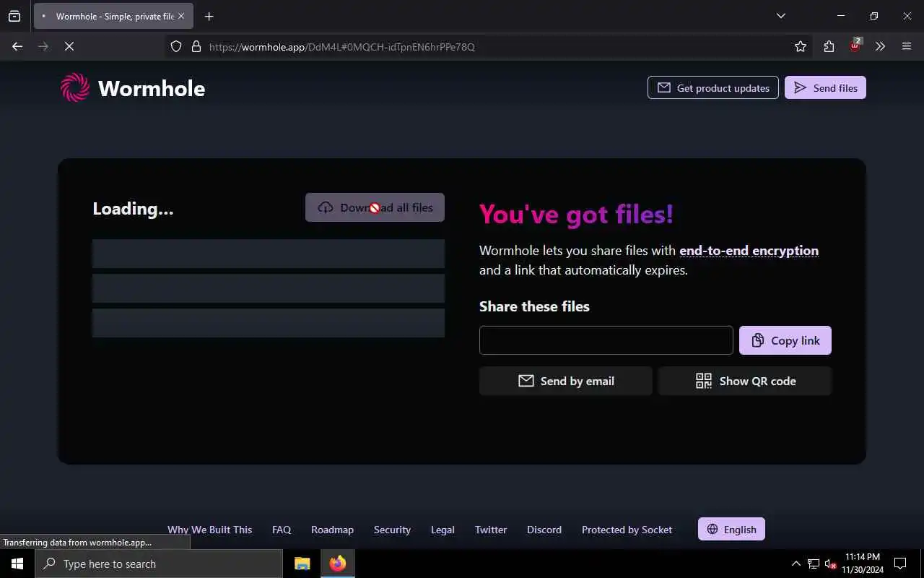This screenshot has width=924, height=578.
Task: Open the notifications action center
Action: [x=900, y=564]
